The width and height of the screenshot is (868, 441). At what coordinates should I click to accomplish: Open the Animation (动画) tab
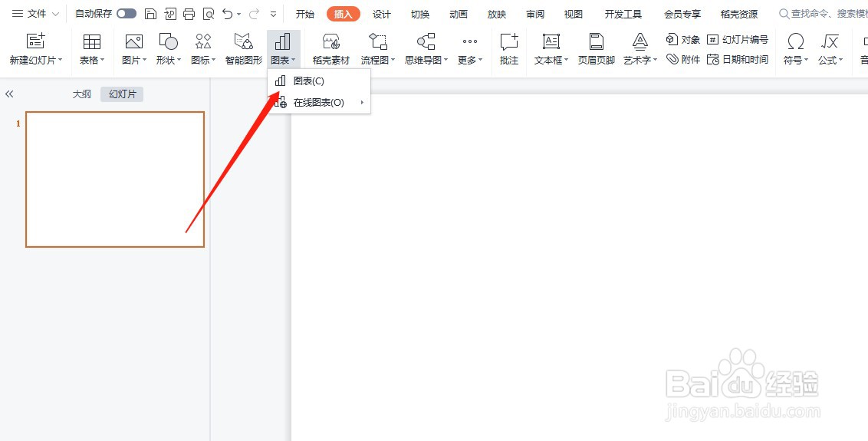point(459,14)
